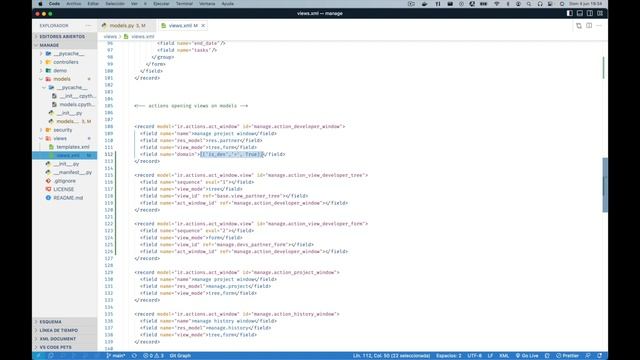Toggle bottom panel layout button
Screen dimensions: 640x360
point(580,13)
